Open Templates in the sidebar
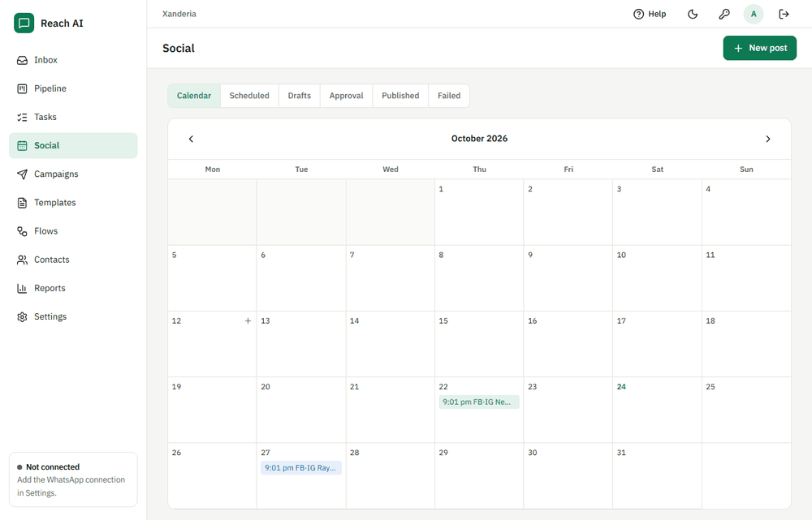 coord(74,202)
